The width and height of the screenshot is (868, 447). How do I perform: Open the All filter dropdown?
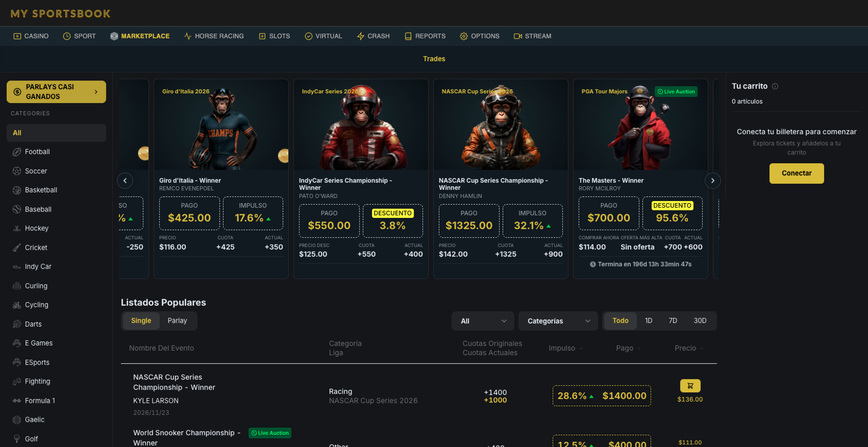coord(483,321)
